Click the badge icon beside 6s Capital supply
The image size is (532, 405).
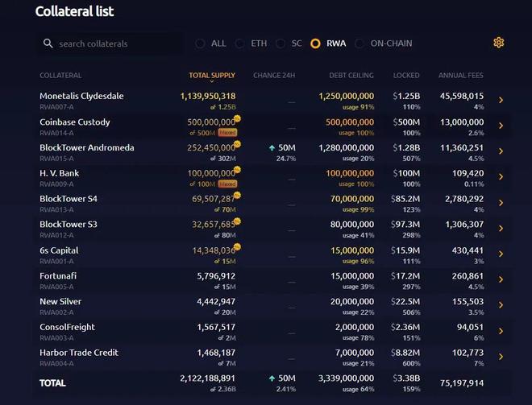click(237, 246)
